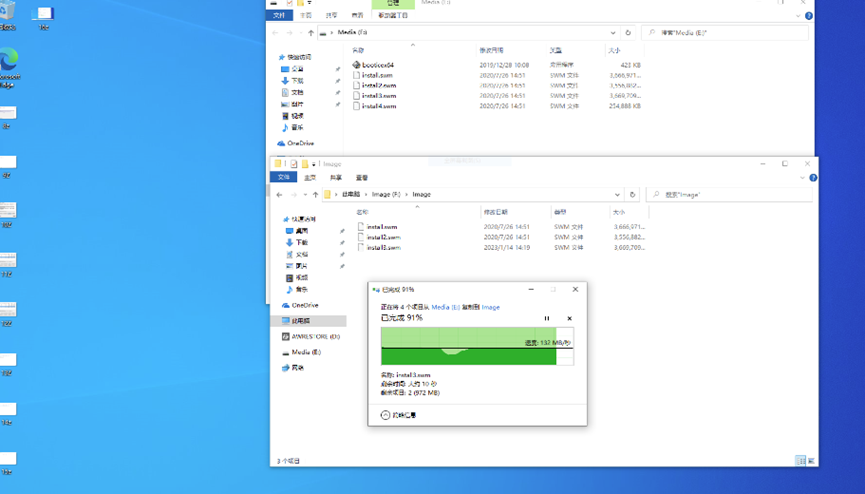Go up one level in the Media window
Screen dimensions: 865x494
[311, 33]
